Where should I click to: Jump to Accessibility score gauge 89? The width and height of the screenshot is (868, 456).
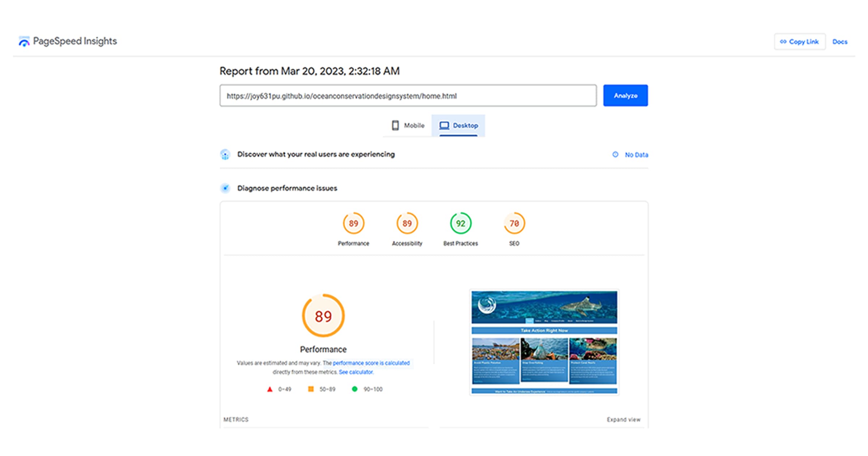coord(407,224)
